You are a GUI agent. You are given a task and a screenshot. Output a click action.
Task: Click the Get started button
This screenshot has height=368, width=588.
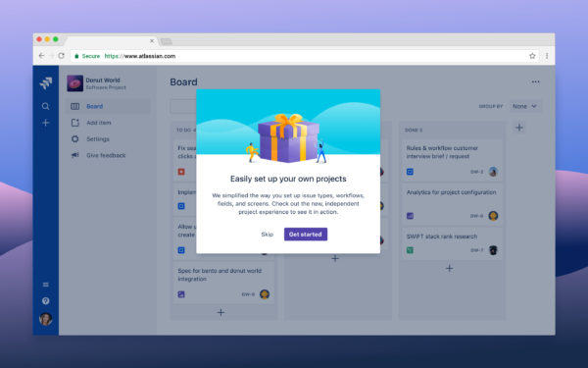click(306, 235)
